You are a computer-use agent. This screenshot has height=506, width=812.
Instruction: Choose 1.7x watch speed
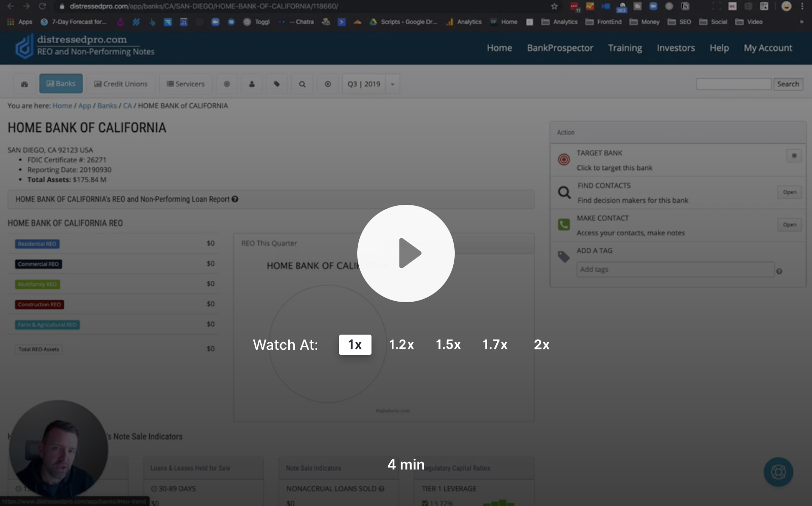point(495,345)
